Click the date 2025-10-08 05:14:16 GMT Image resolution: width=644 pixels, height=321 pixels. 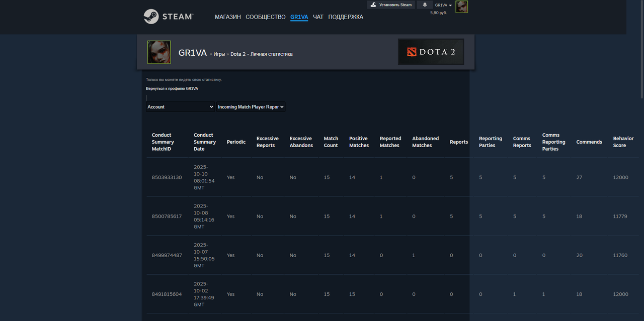[x=204, y=217]
